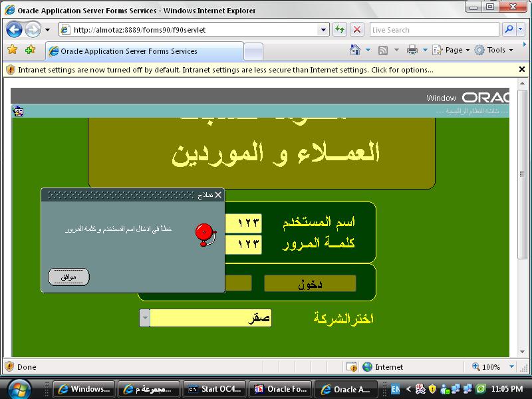
Task: Expand the zoom level 100% dropdown
Action: [511, 367]
